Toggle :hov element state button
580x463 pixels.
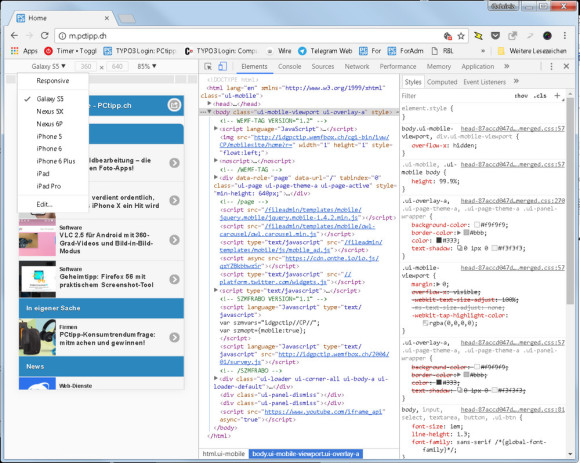click(521, 95)
